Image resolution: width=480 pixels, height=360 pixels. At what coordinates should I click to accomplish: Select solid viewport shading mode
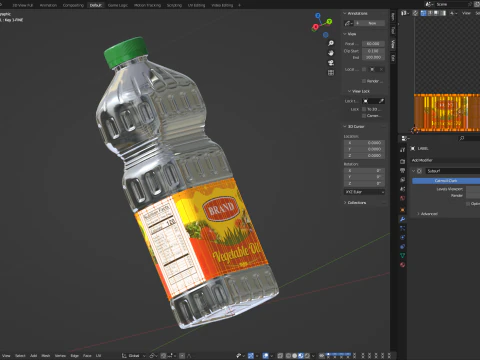coord(294,356)
